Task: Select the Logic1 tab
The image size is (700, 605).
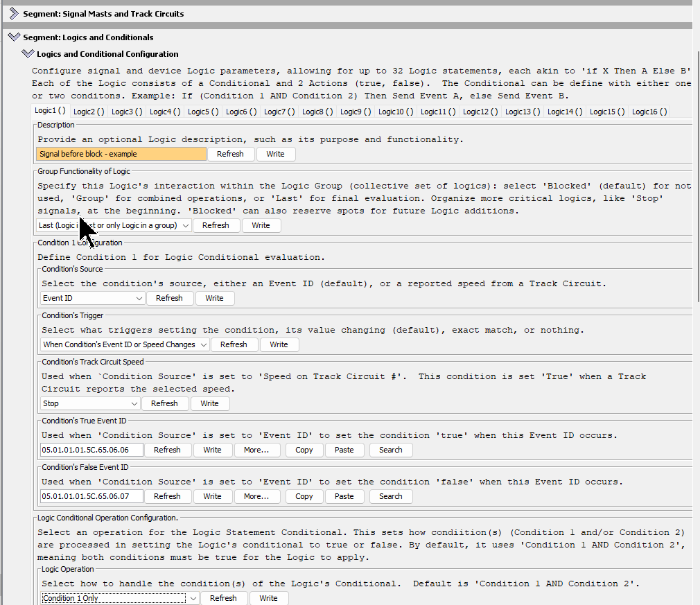Action: [50, 111]
